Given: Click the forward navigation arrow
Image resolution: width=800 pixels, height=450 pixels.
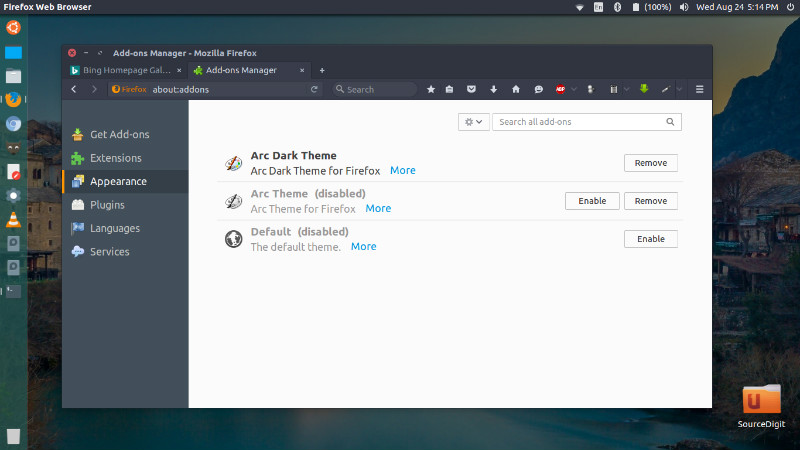Looking at the screenshot, I should click(x=94, y=89).
